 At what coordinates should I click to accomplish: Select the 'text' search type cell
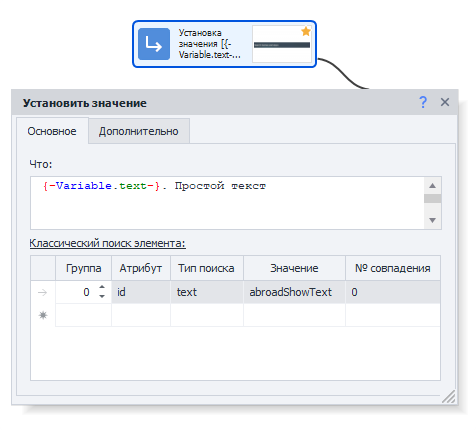tap(207, 292)
